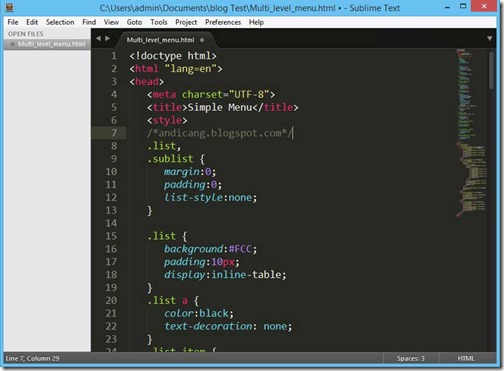Image resolution: width=504 pixels, height=371 pixels.
Task: Open the Preferences menu
Action: coord(223,22)
